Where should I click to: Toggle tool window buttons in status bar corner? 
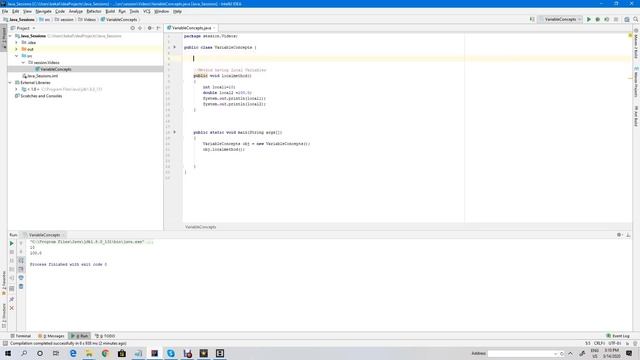click(x=5, y=344)
